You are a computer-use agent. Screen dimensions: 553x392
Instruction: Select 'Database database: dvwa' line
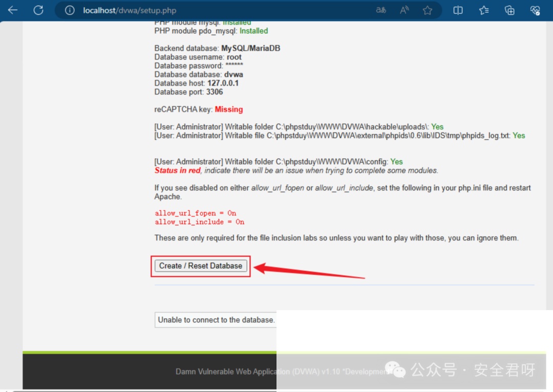[199, 74]
